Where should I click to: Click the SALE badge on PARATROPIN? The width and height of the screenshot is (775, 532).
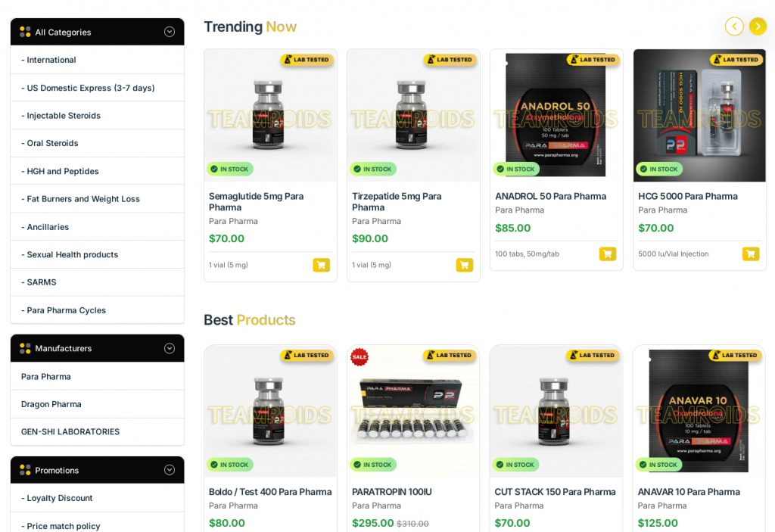(x=359, y=357)
